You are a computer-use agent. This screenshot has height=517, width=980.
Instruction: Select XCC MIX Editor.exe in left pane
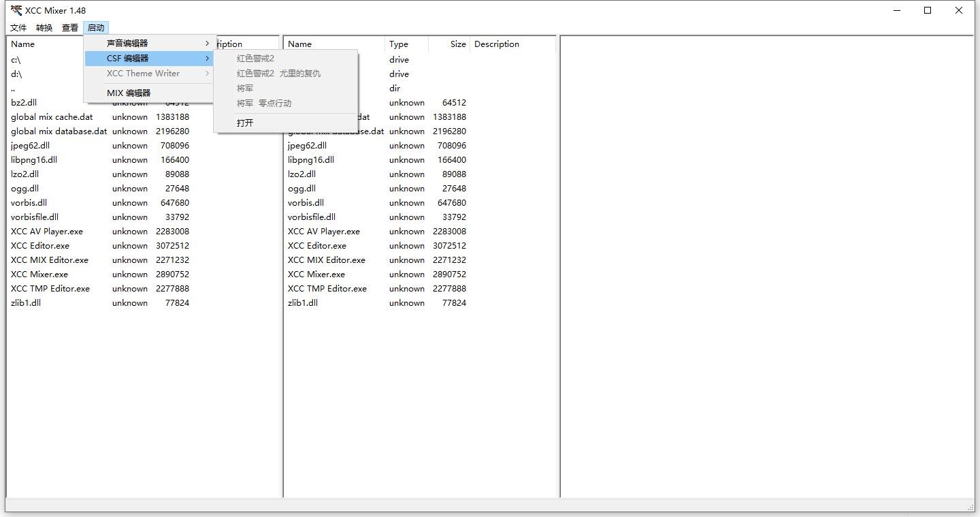tap(50, 260)
